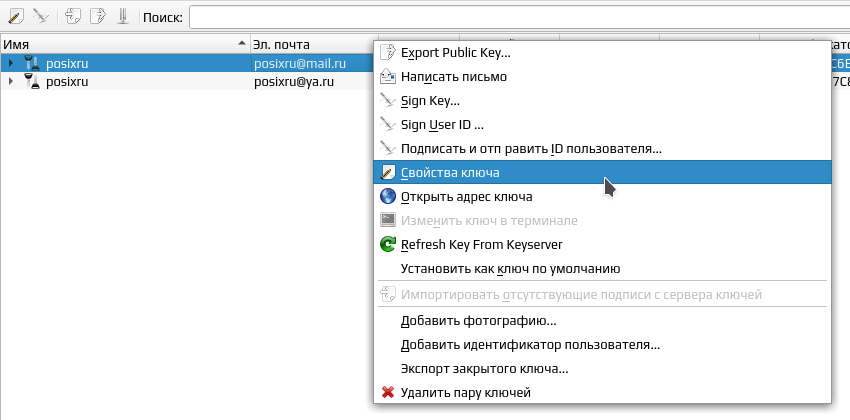Select Sign Key… menu entry
Screen dimensions: 850x420
602,101
